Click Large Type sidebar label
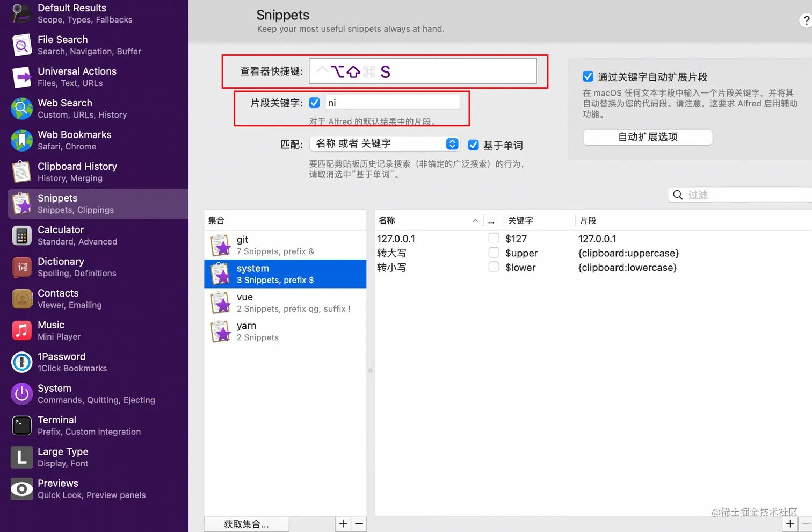Image resolution: width=812 pixels, height=532 pixels. (x=63, y=451)
